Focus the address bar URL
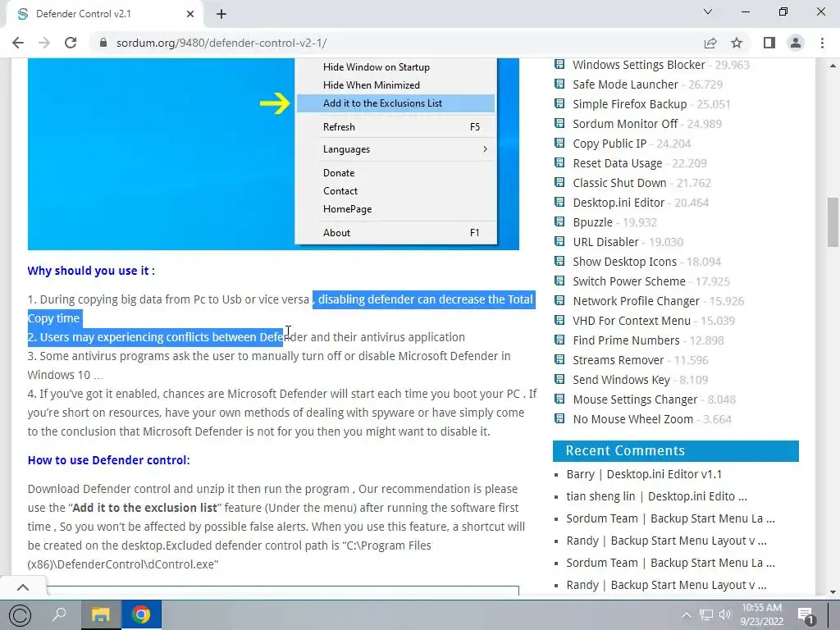Viewport: 840px width, 630px height. [x=221, y=43]
